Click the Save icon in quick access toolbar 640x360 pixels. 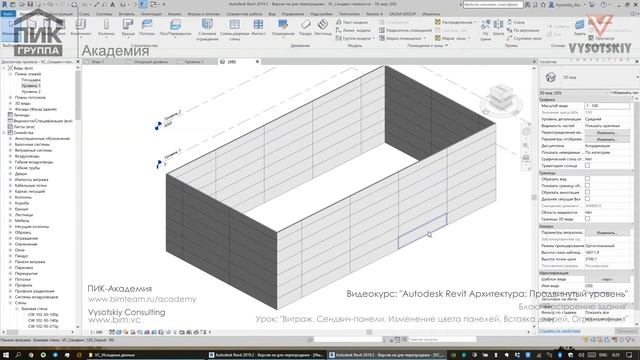[x=30, y=4]
